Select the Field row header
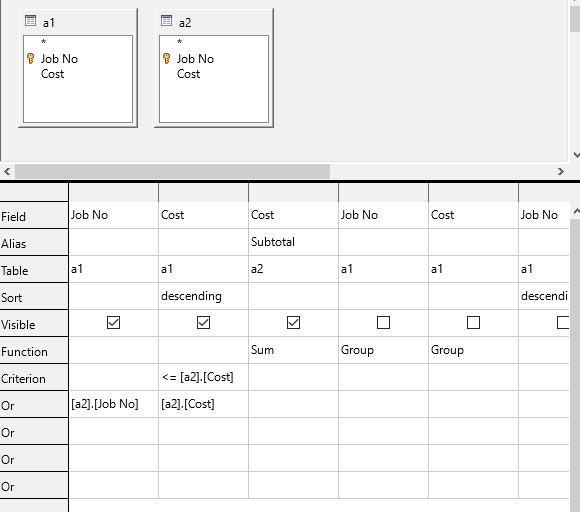 click(x=34, y=215)
